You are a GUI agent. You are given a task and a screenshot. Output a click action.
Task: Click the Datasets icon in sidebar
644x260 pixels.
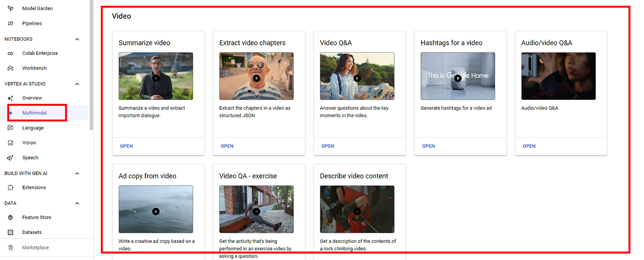click(x=11, y=232)
